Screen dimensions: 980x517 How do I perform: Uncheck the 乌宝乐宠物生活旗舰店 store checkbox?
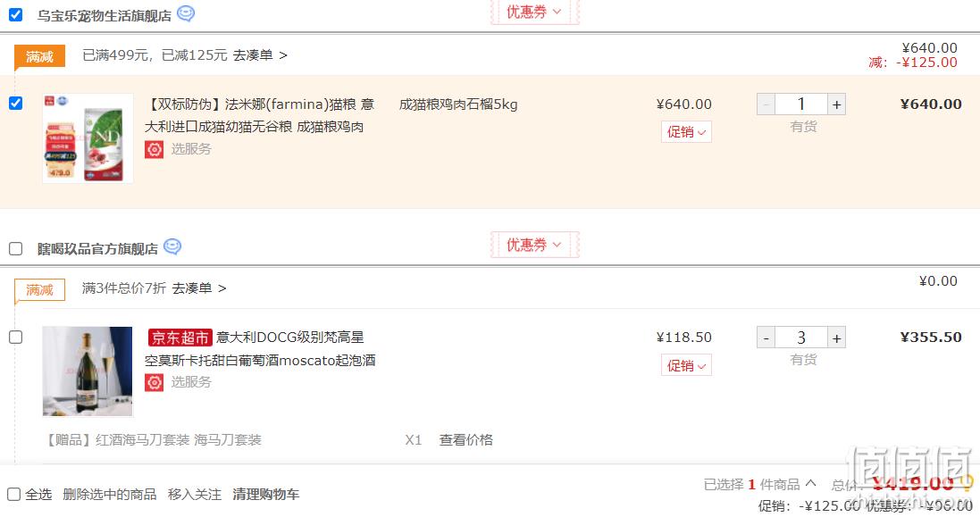15,14
